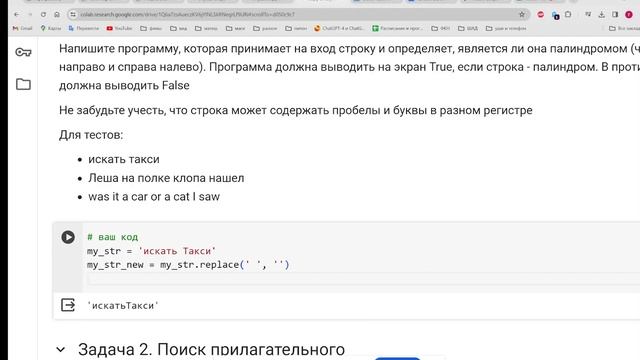Image resolution: width=640 pixels, height=360 pixels.
Task: Click the line my_str = 'искать Такси'
Action: pyautogui.click(x=151, y=251)
